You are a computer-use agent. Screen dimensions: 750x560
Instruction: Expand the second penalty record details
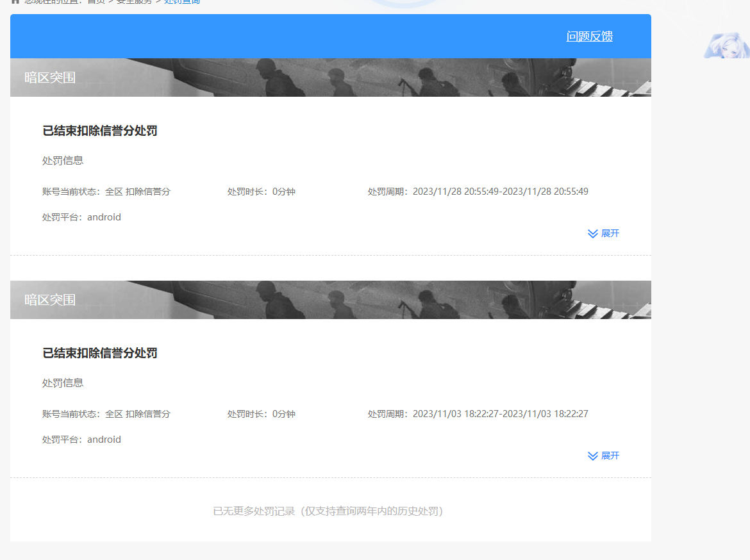point(610,456)
